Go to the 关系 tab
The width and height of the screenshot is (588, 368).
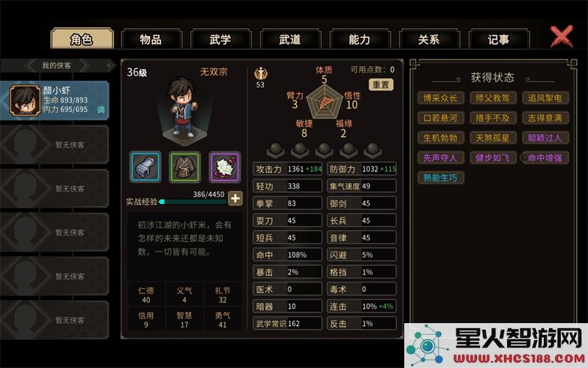coord(429,39)
